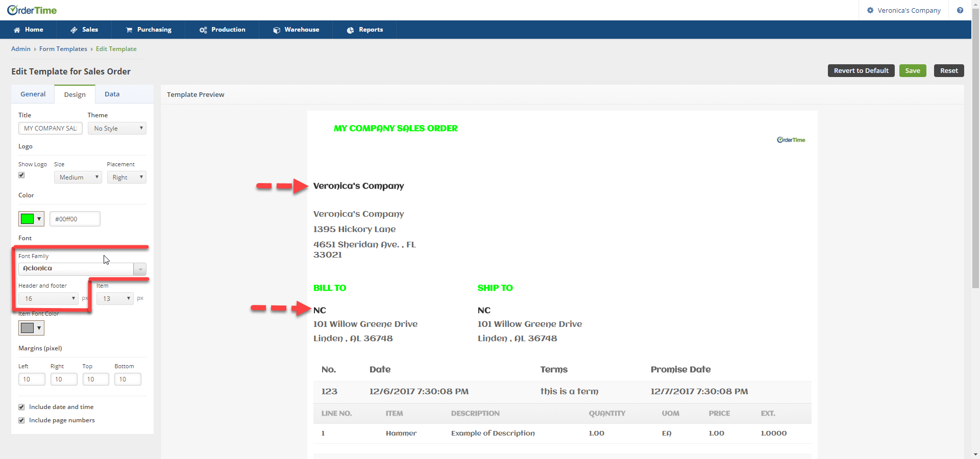980x459 pixels.
Task: Open the green Color picker dropdown
Action: pyautogui.click(x=31, y=219)
